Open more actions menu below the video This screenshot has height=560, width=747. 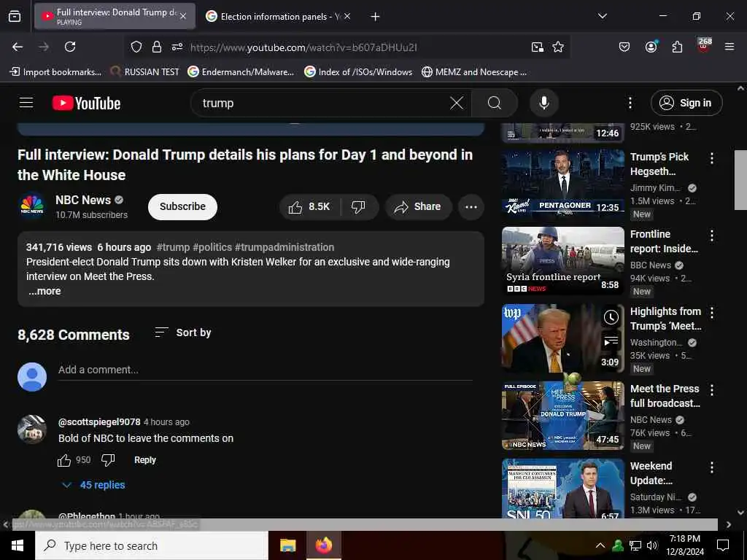pos(471,206)
